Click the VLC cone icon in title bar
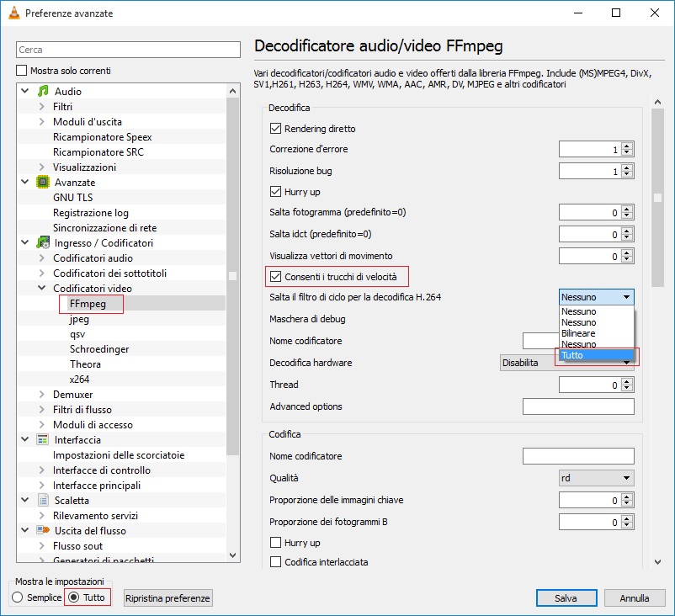 click(x=14, y=13)
